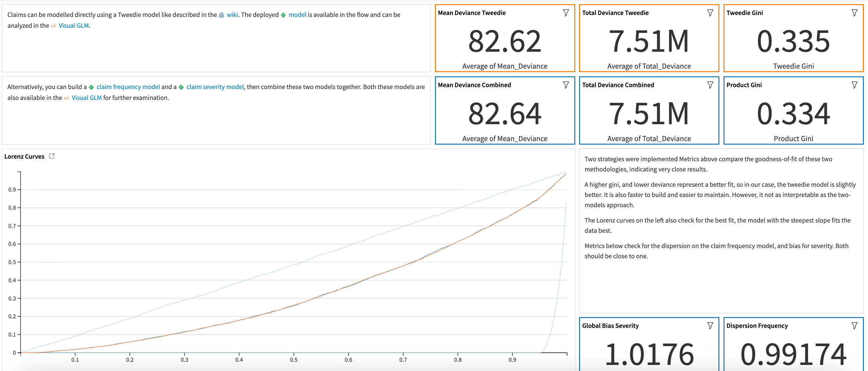Open the wiki hyperlink

coord(232,15)
